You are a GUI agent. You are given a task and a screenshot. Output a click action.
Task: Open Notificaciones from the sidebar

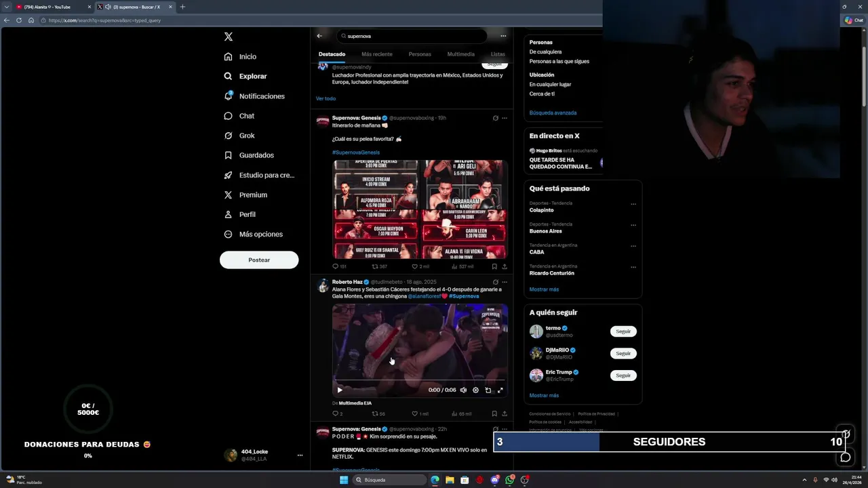click(x=254, y=96)
